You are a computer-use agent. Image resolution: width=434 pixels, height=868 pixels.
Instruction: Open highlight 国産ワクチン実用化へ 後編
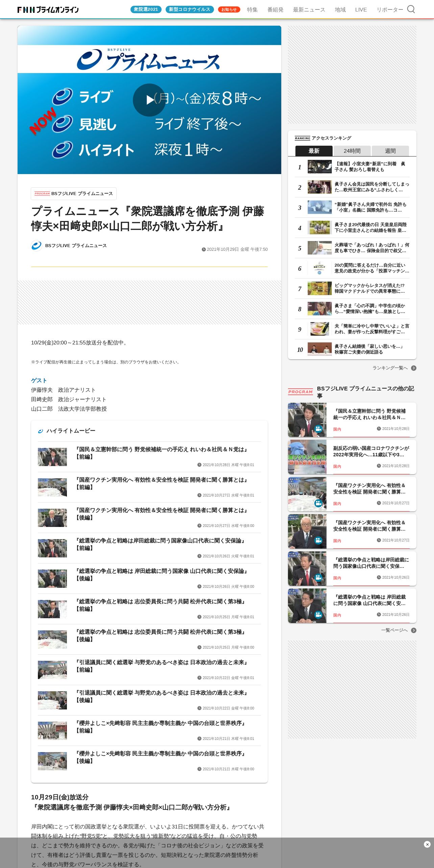149,518
